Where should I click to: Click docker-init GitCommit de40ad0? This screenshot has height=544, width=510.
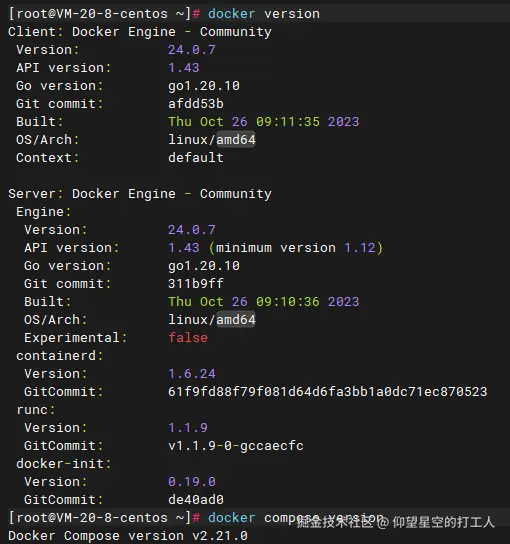point(196,500)
